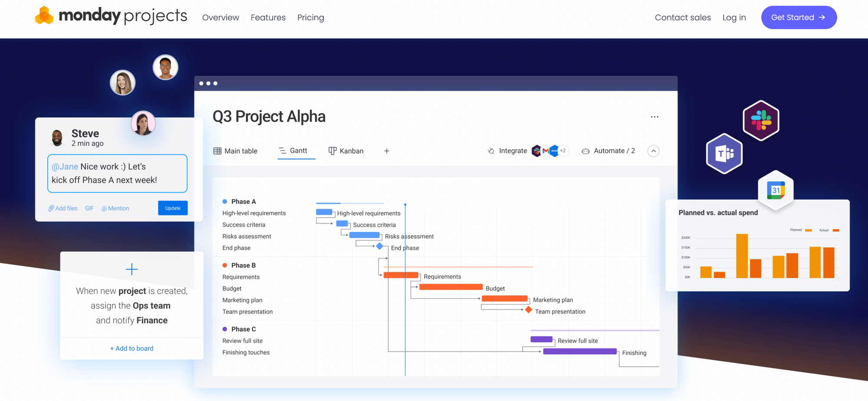Click the Add to board link
This screenshot has width=868, height=401.
click(132, 348)
